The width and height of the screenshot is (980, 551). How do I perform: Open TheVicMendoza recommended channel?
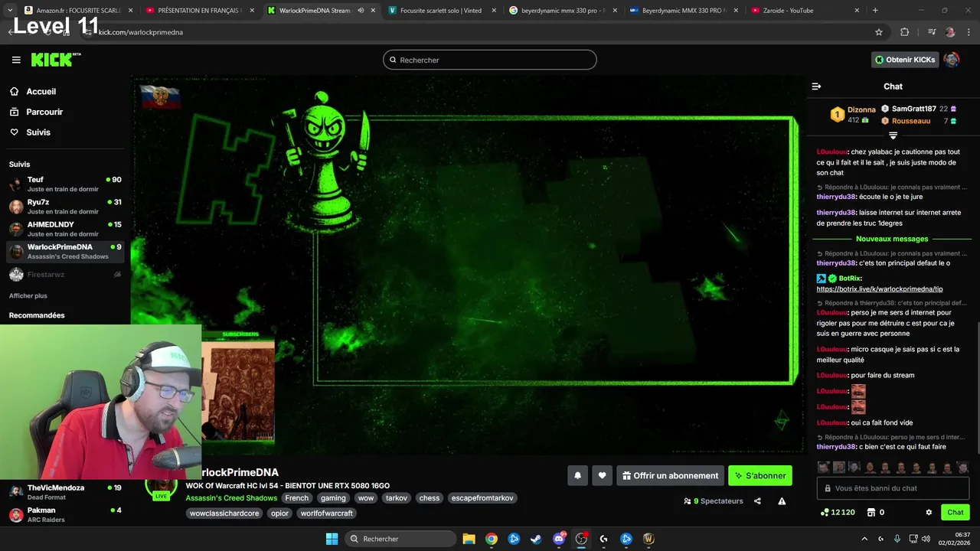click(x=65, y=492)
